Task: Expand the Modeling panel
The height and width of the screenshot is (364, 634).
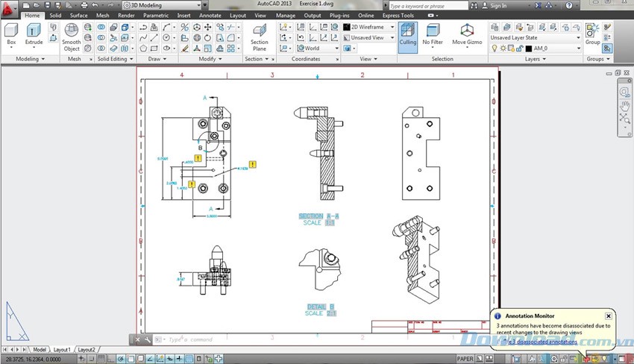Action: click(31, 59)
